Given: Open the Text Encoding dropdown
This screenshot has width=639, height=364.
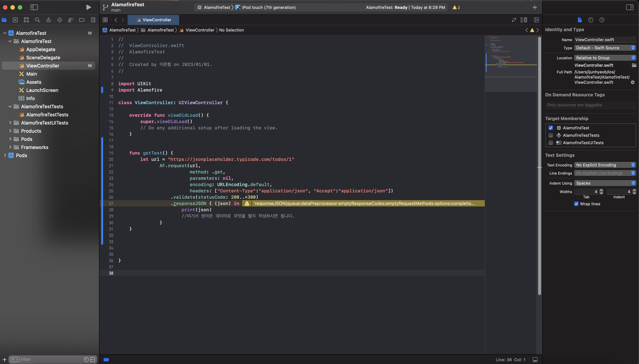Looking at the screenshot, I should pyautogui.click(x=605, y=165).
